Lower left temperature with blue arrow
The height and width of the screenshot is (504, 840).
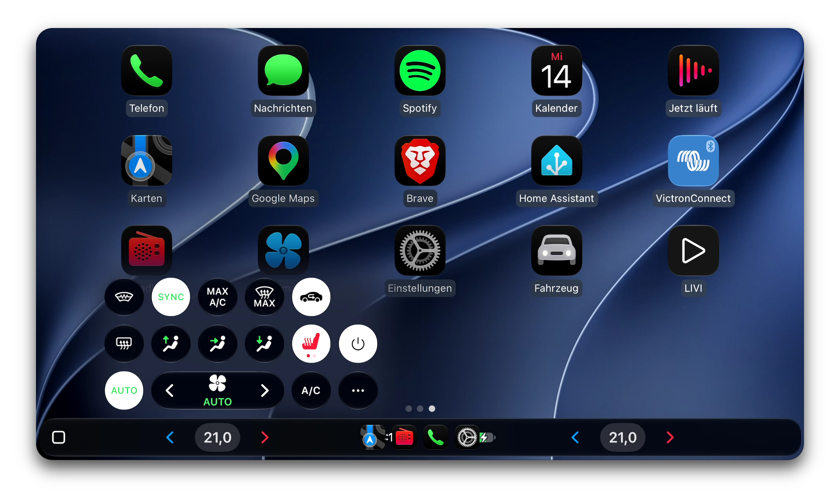point(170,437)
